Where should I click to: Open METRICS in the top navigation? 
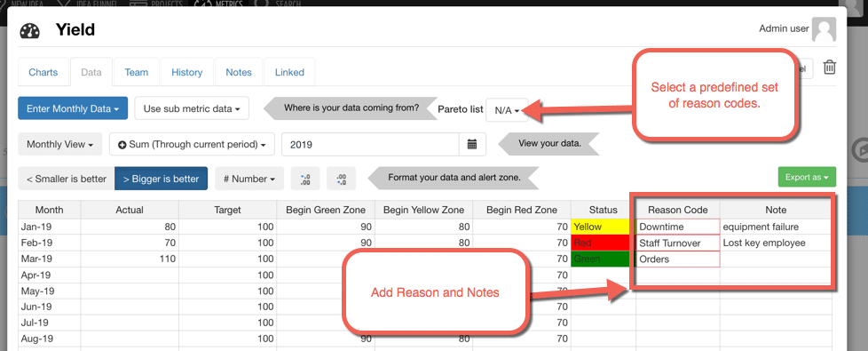[x=218, y=4]
